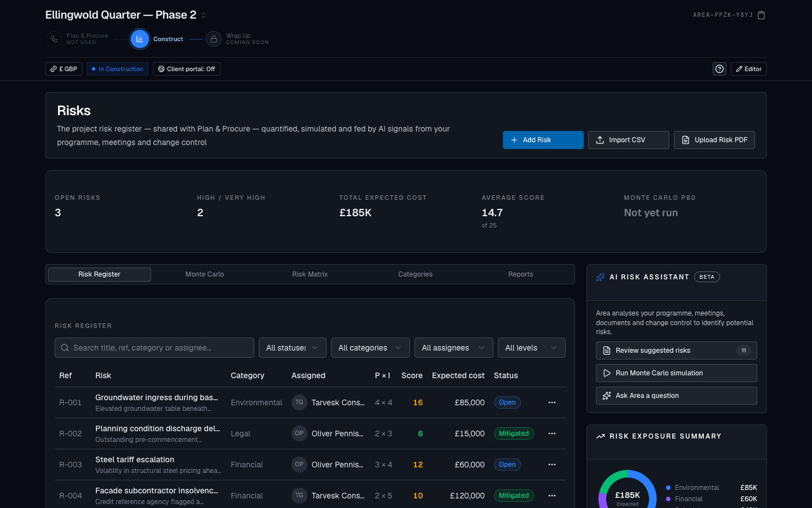Toggle the Client portal: Off setting
Viewport: 812px width, 508px height.
187,69
